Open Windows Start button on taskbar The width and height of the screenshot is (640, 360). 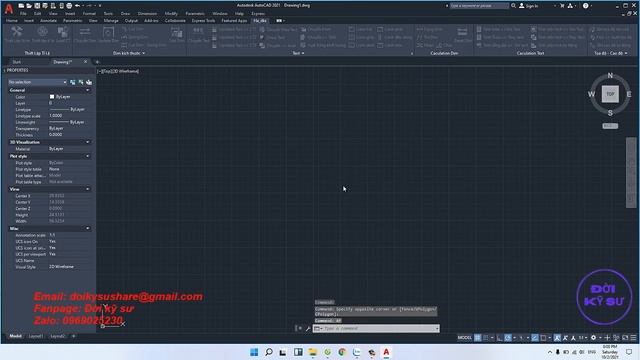click(x=254, y=352)
